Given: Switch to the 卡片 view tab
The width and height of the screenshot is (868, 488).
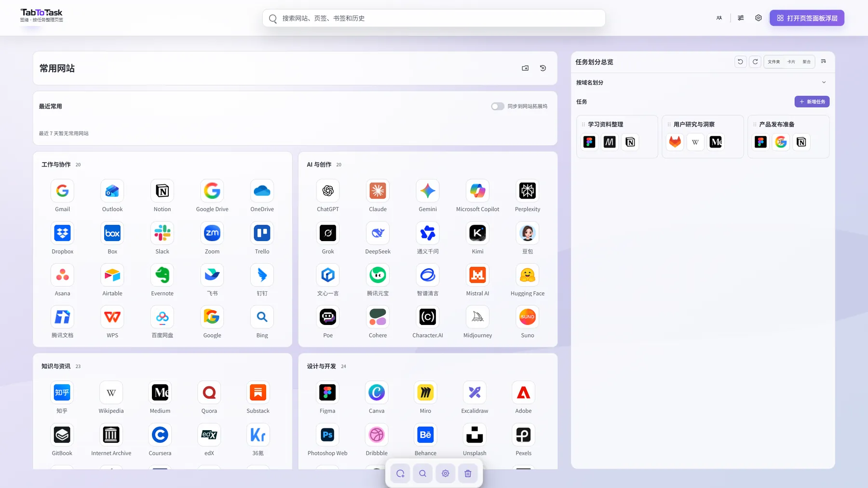Looking at the screenshot, I should [791, 62].
